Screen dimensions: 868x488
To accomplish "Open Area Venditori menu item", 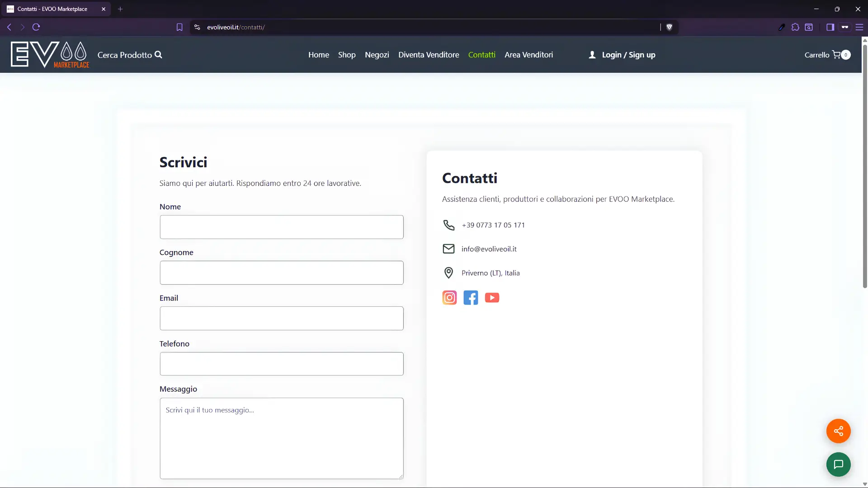I will click(529, 55).
